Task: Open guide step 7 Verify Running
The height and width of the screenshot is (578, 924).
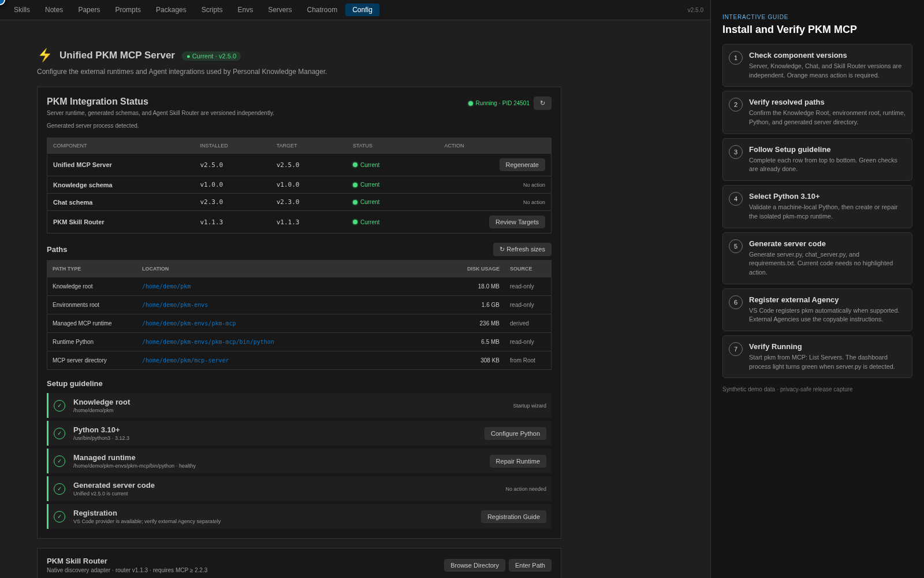Action: 817,357
